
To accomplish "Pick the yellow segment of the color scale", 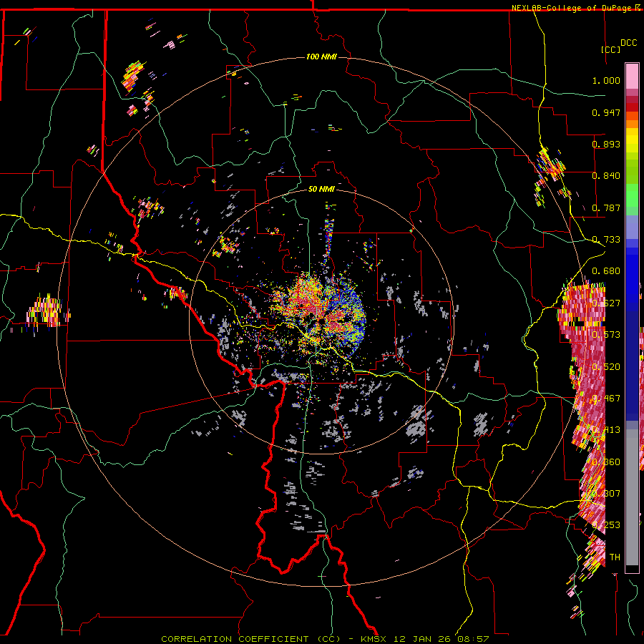I will coord(632,140).
